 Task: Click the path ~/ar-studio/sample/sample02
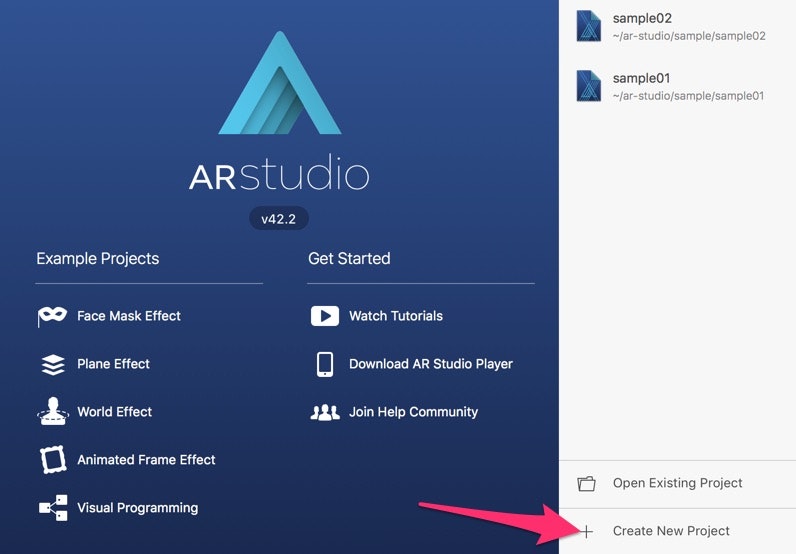(689, 36)
